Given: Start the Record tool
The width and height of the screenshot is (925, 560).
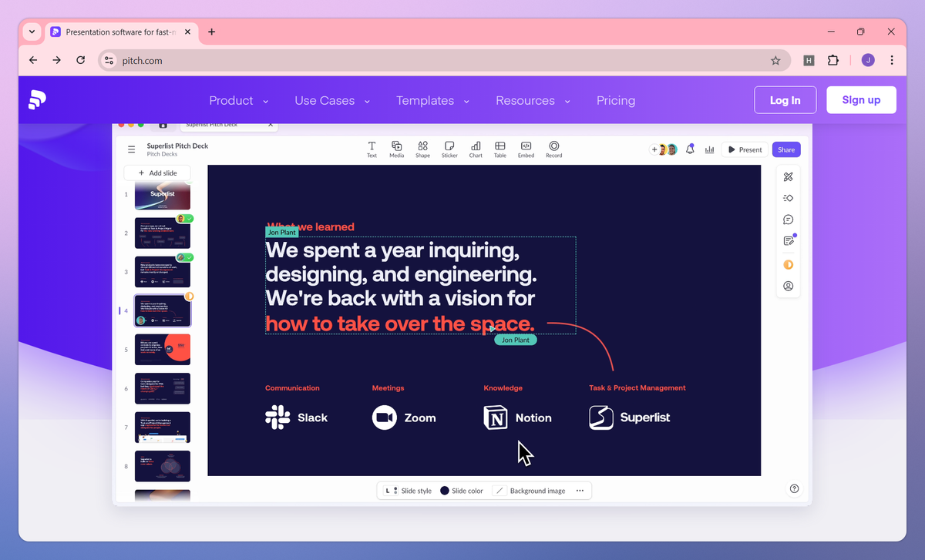Looking at the screenshot, I should click(x=553, y=149).
